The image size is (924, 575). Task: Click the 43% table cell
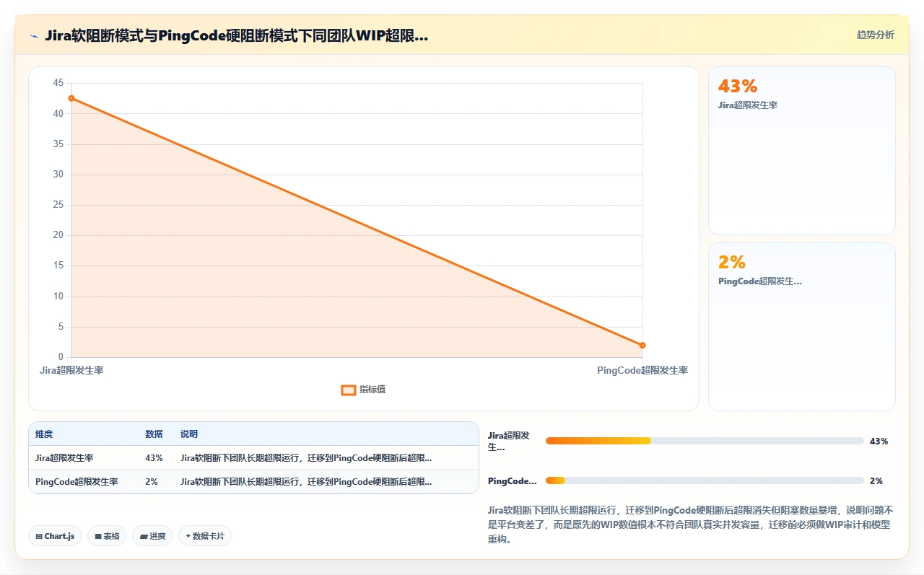154,458
